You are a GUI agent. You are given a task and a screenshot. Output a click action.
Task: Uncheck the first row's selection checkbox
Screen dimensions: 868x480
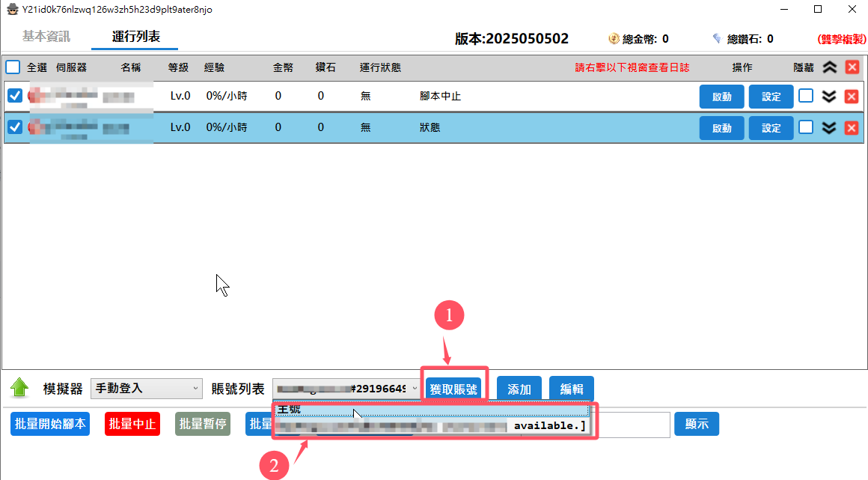point(14,96)
